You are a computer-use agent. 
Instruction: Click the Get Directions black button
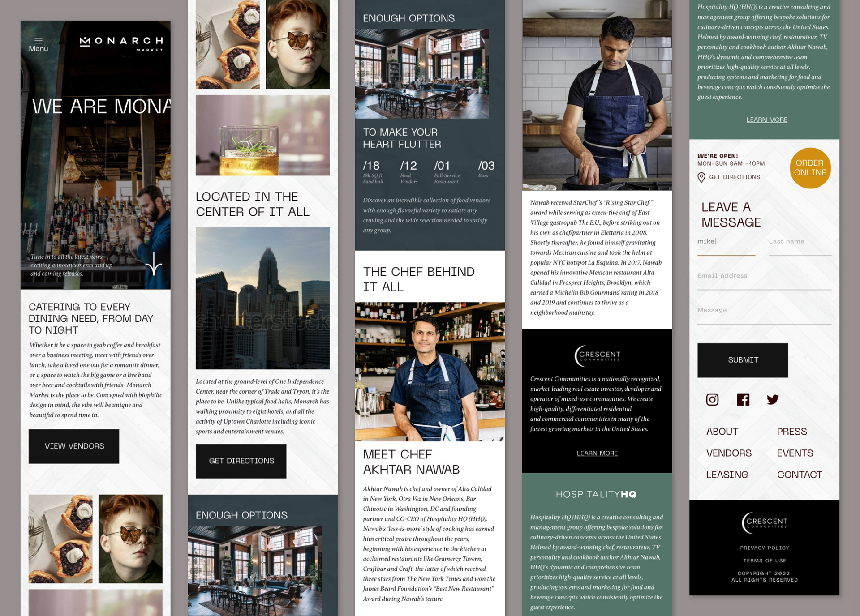[241, 461]
